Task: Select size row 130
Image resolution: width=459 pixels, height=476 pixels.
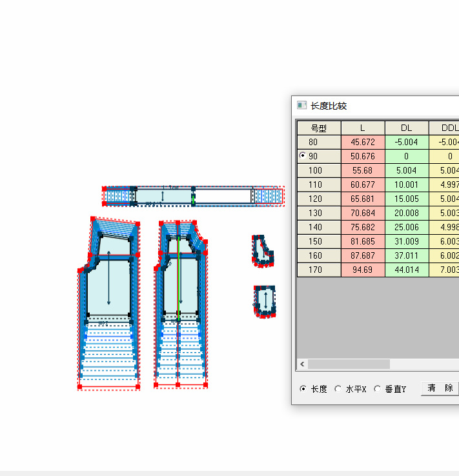Action: pos(319,213)
